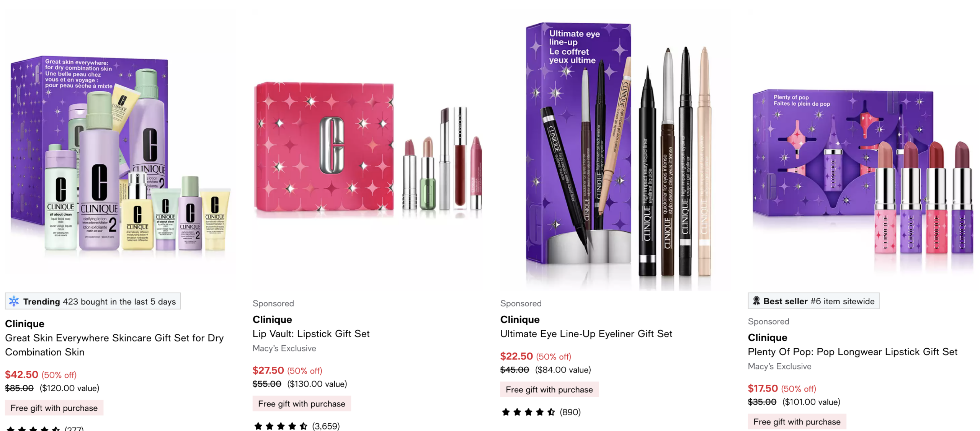
Task: Open Lip Vault: Lipstick Gift Set link
Action: click(311, 334)
